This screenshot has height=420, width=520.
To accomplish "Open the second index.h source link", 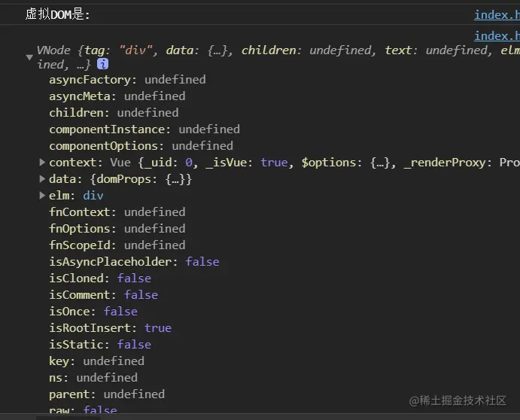I will (x=496, y=35).
